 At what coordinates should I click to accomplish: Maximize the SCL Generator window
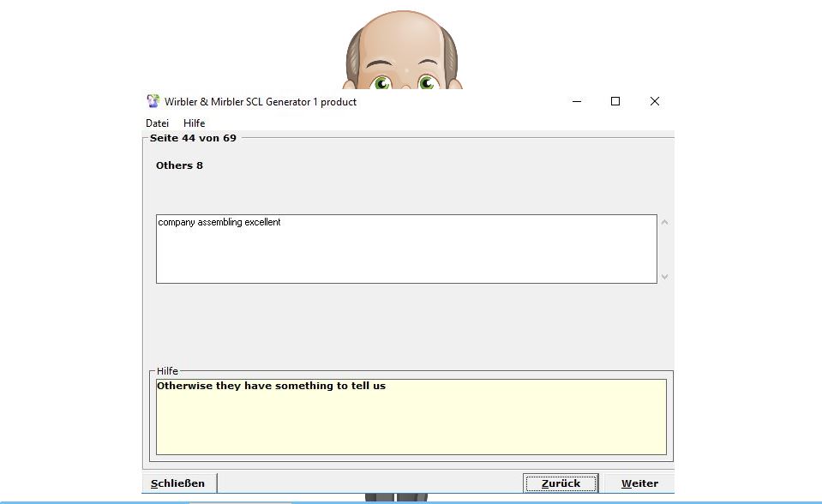[615, 101]
